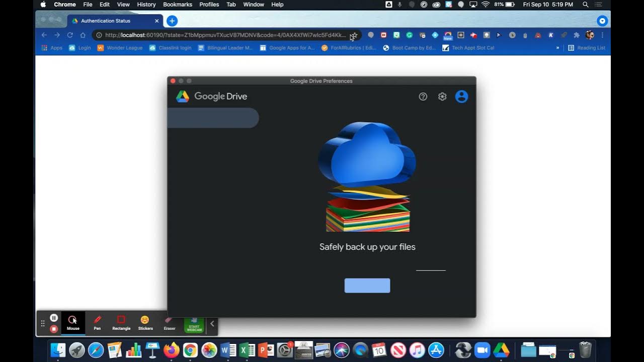
Task: Show more bookmarks with double chevron
Action: tap(557, 48)
